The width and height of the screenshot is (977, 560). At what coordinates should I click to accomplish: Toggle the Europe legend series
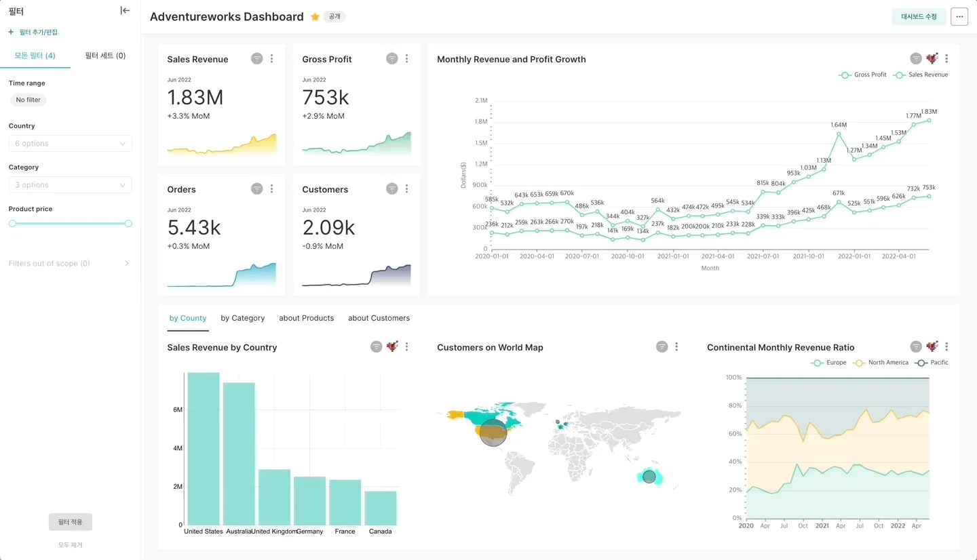click(828, 363)
